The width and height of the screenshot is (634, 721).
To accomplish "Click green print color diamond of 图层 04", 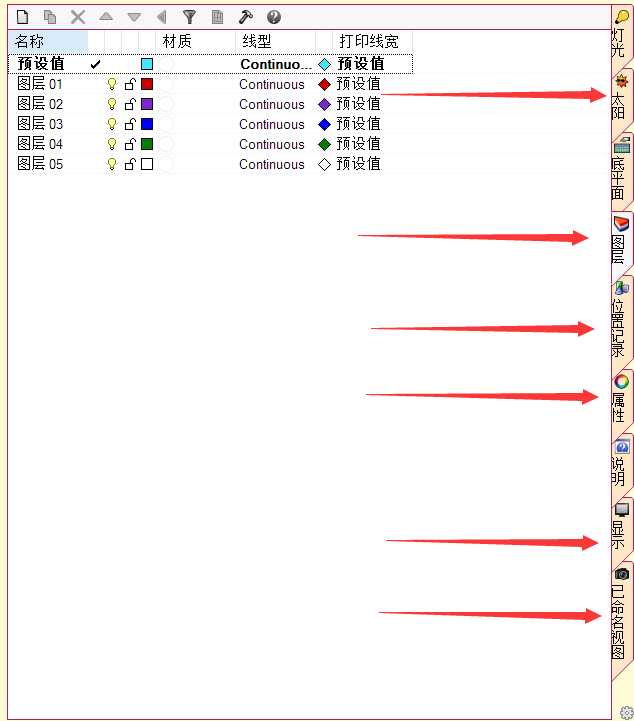I will point(325,144).
